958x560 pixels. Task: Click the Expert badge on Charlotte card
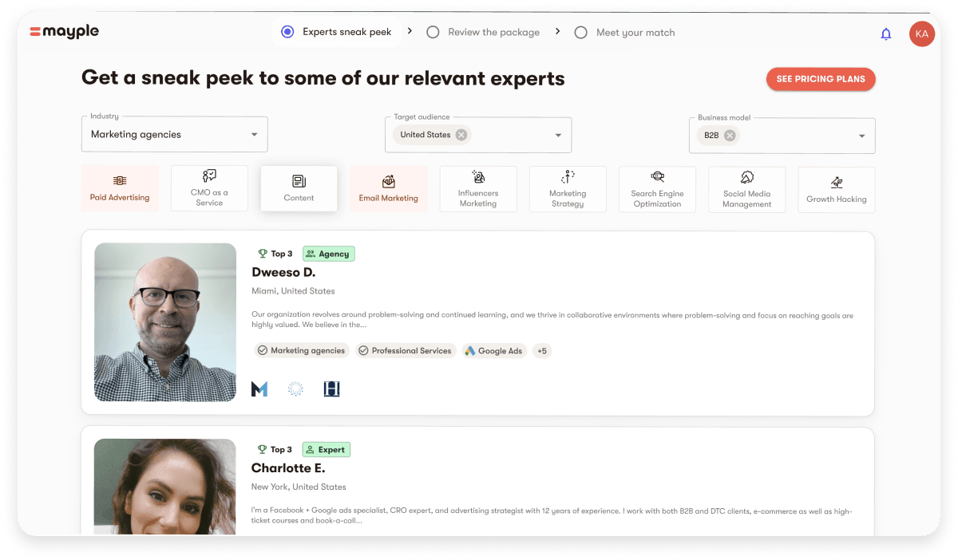[x=326, y=449]
